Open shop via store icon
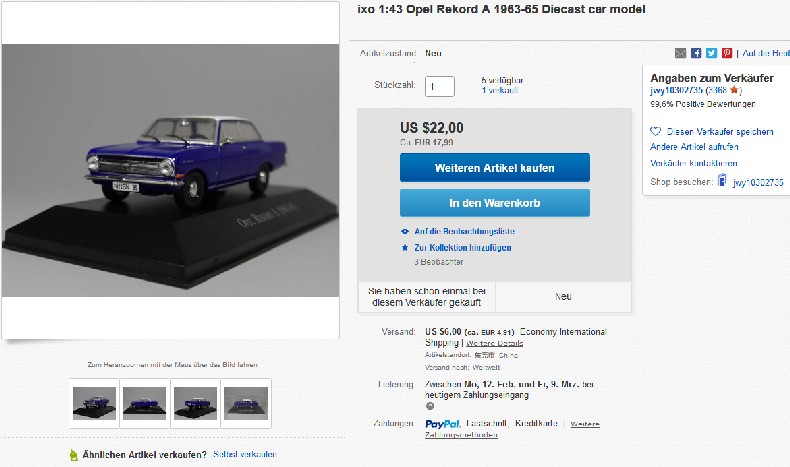This screenshot has height=467, width=790. 721,180
